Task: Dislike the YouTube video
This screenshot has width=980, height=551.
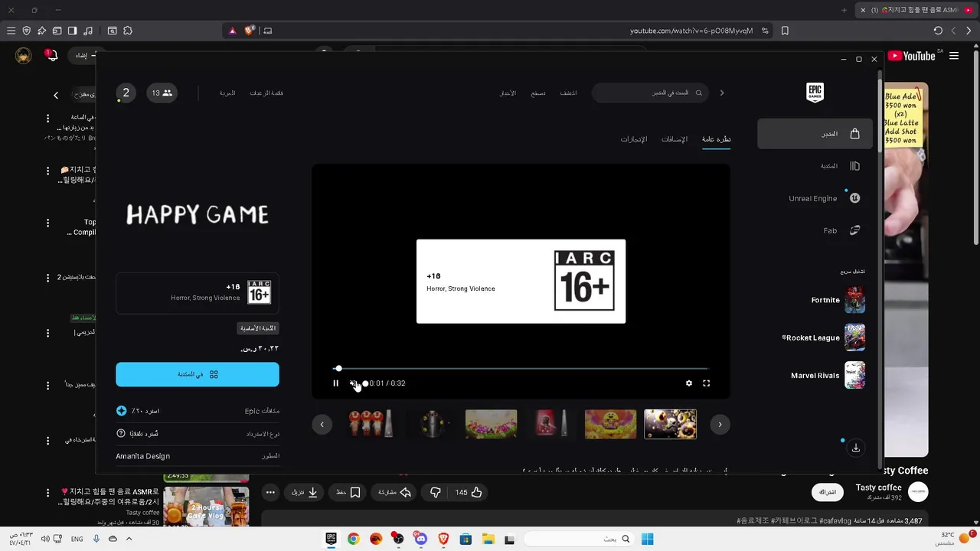Action: pyautogui.click(x=435, y=492)
